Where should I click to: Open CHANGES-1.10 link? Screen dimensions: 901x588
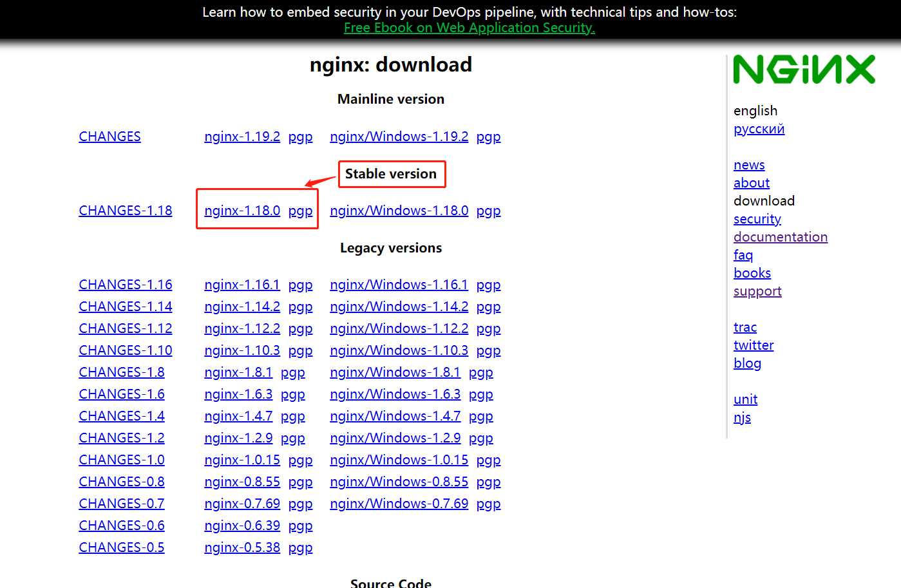click(x=126, y=350)
